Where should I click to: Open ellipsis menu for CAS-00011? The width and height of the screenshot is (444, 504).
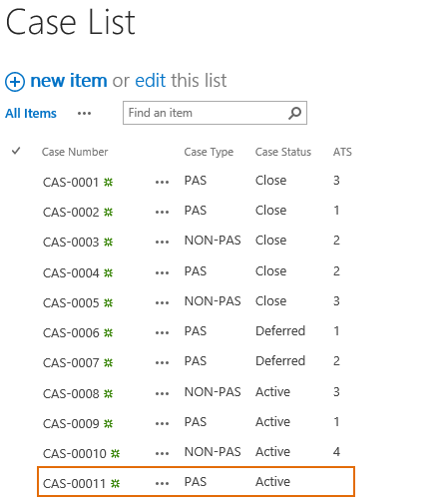tap(162, 483)
